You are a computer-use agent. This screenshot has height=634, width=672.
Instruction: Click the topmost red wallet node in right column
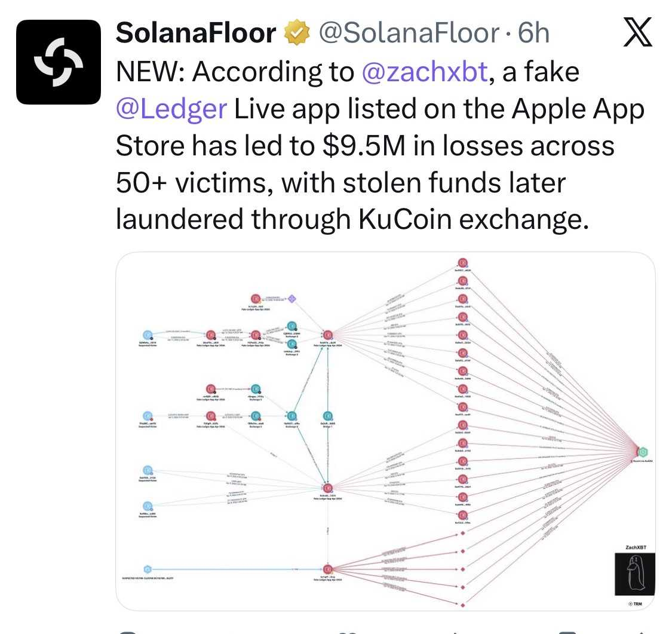pos(462,264)
